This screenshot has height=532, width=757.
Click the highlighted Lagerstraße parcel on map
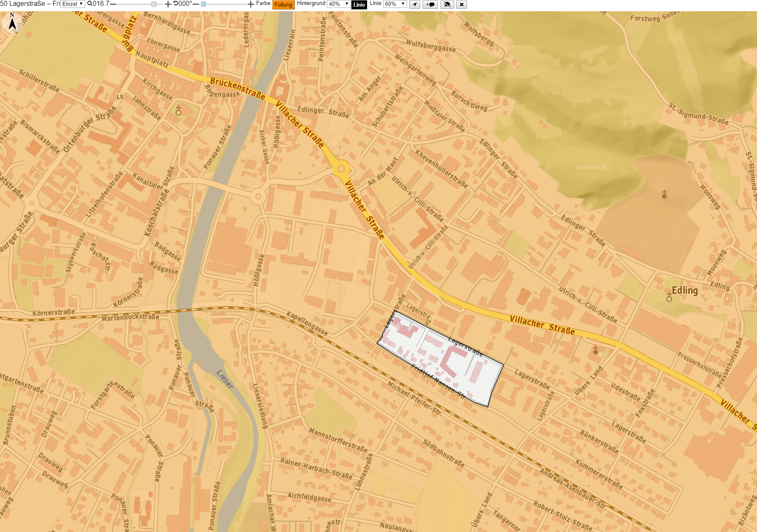(x=442, y=359)
